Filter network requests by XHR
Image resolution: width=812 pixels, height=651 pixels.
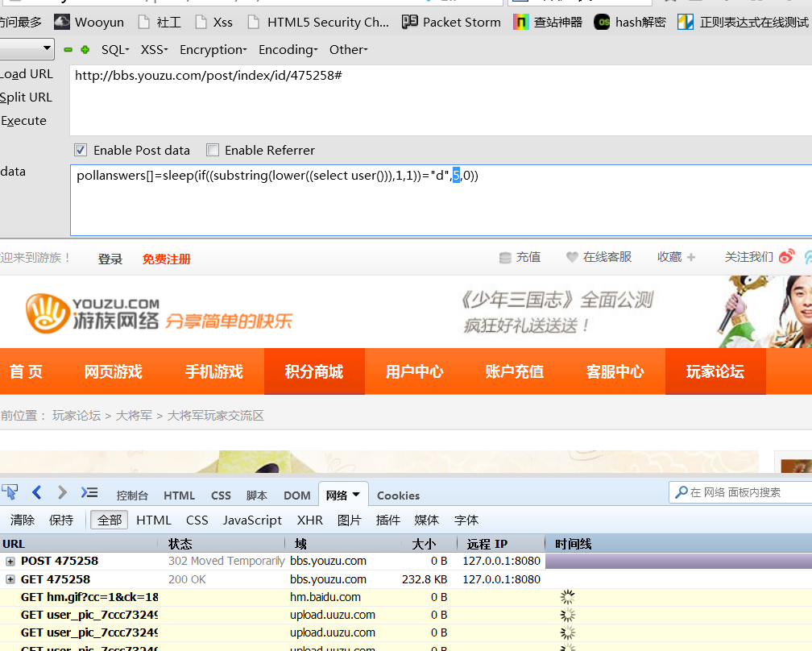309,520
